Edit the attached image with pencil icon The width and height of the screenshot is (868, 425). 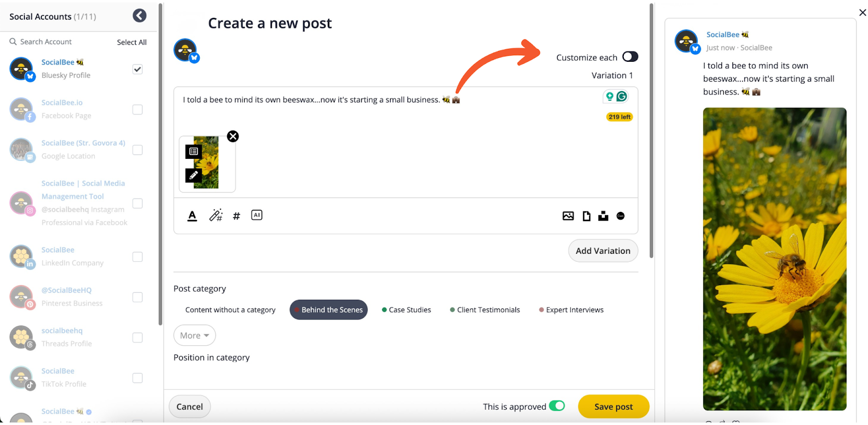click(194, 176)
